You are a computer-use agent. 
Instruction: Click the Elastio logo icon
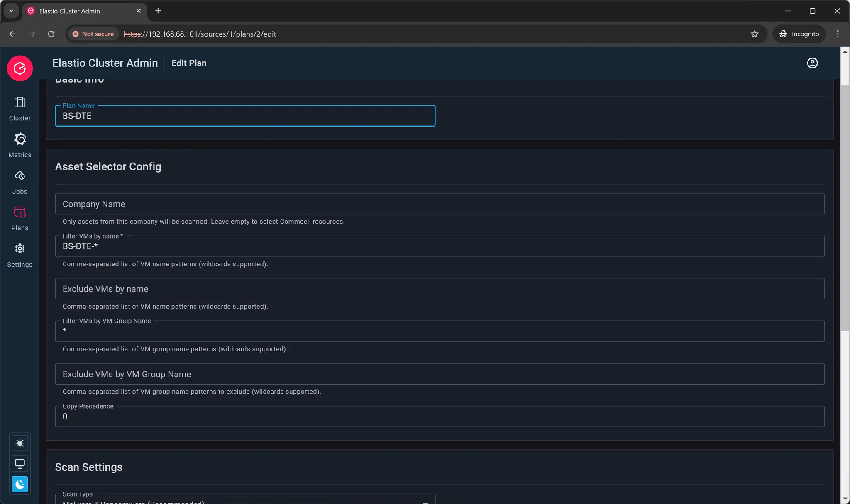click(20, 68)
